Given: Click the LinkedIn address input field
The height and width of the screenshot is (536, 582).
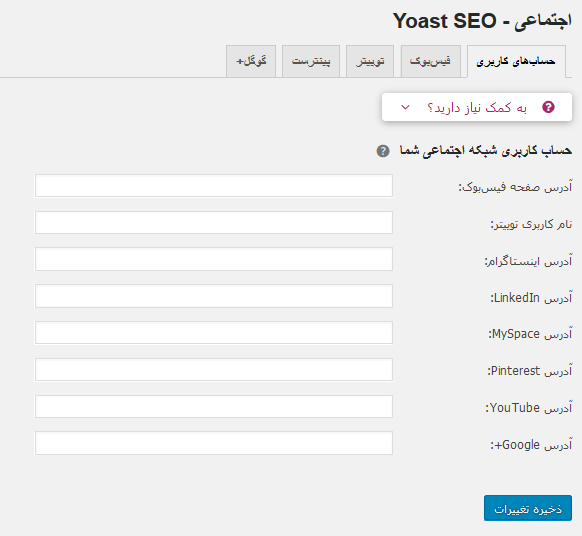Looking at the screenshot, I should (214, 296).
